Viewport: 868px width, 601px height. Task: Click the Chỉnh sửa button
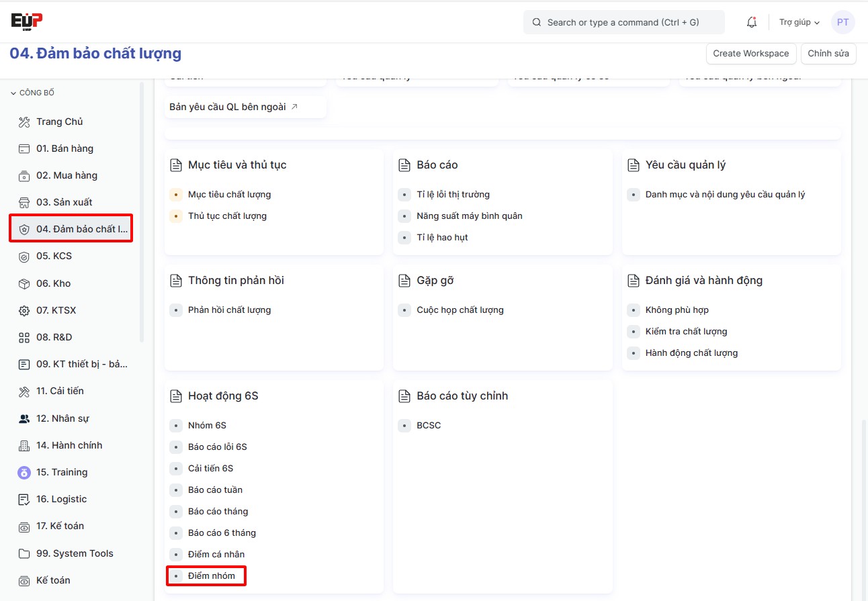828,54
